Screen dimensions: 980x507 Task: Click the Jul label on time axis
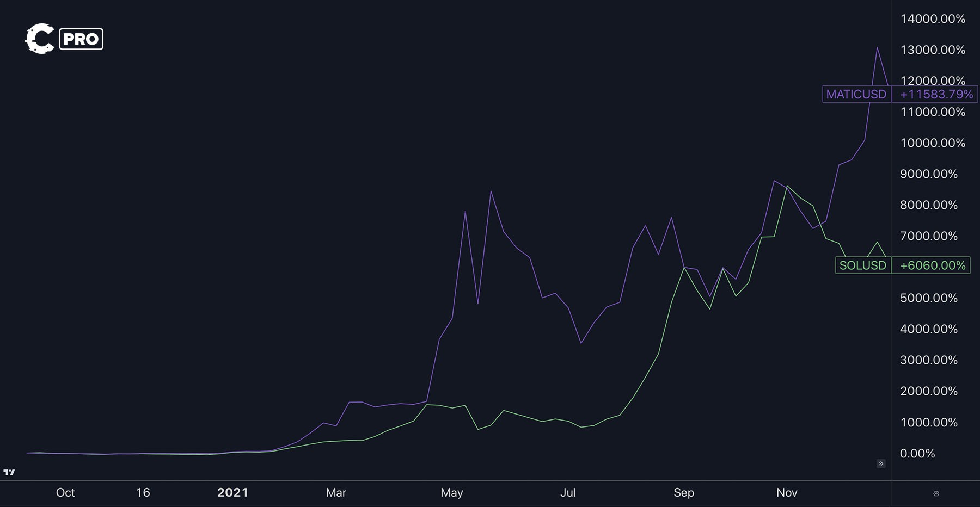tap(568, 493)
